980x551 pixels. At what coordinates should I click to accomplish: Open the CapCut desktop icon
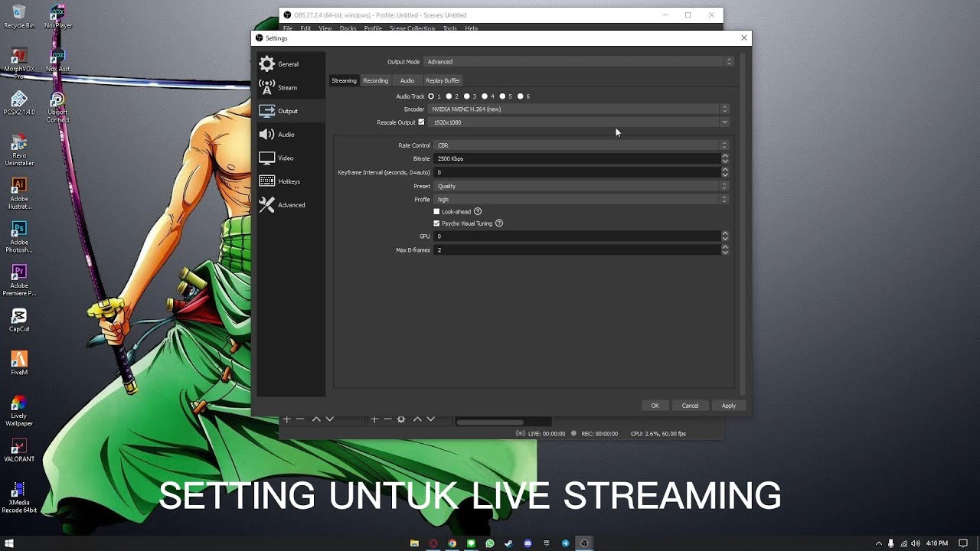pos(19,321)
